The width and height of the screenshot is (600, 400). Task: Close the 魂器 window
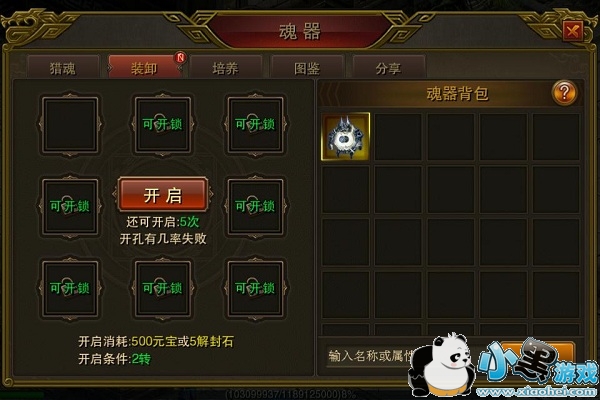(572, 31)
